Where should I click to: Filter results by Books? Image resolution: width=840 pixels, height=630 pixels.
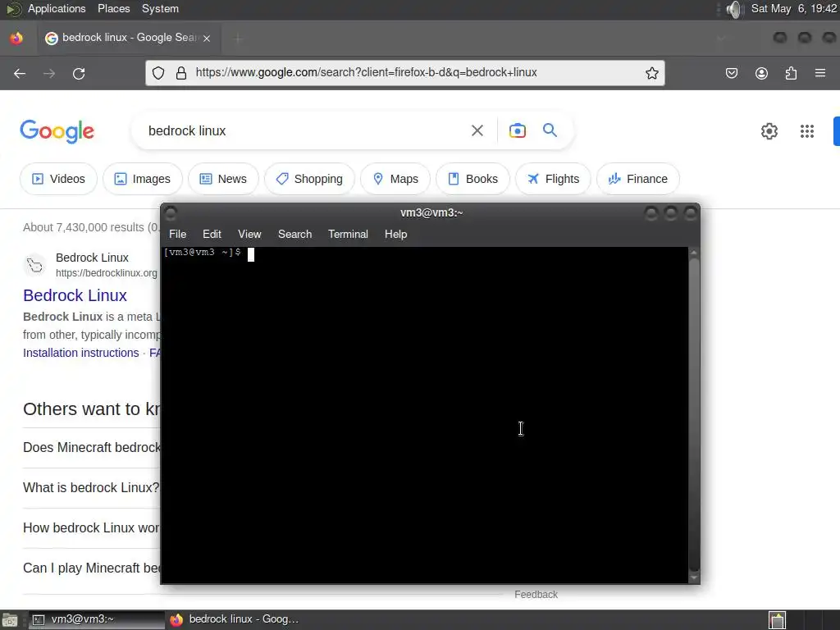coord(473,179)
